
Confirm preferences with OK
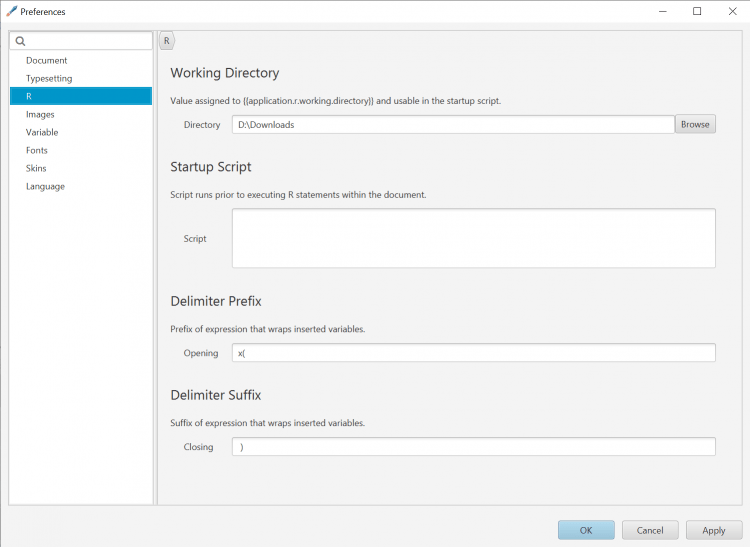pyautogui.click(x=586, y=530)
